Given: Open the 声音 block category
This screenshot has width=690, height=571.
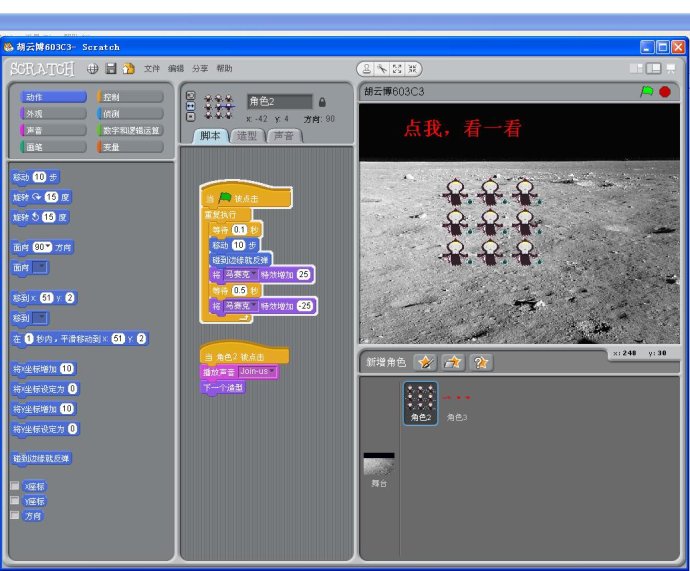Looking at the screenshot, I should coord(53,130).
